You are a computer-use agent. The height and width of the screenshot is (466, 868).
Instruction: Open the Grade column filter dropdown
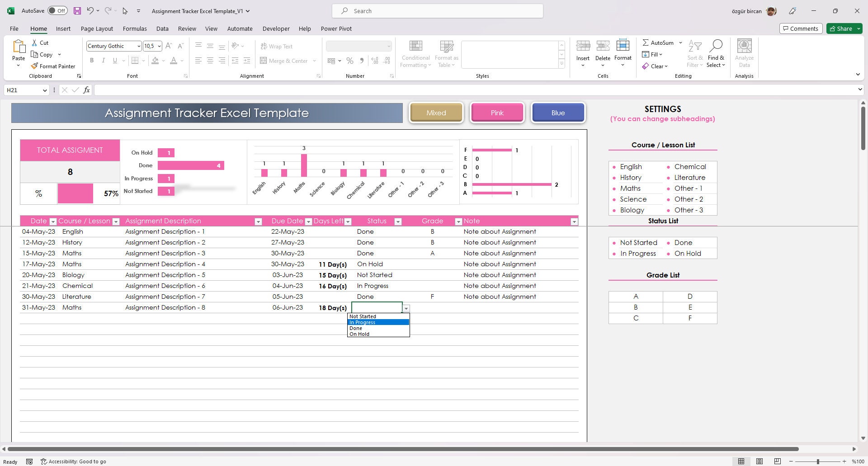coord(458,221)
